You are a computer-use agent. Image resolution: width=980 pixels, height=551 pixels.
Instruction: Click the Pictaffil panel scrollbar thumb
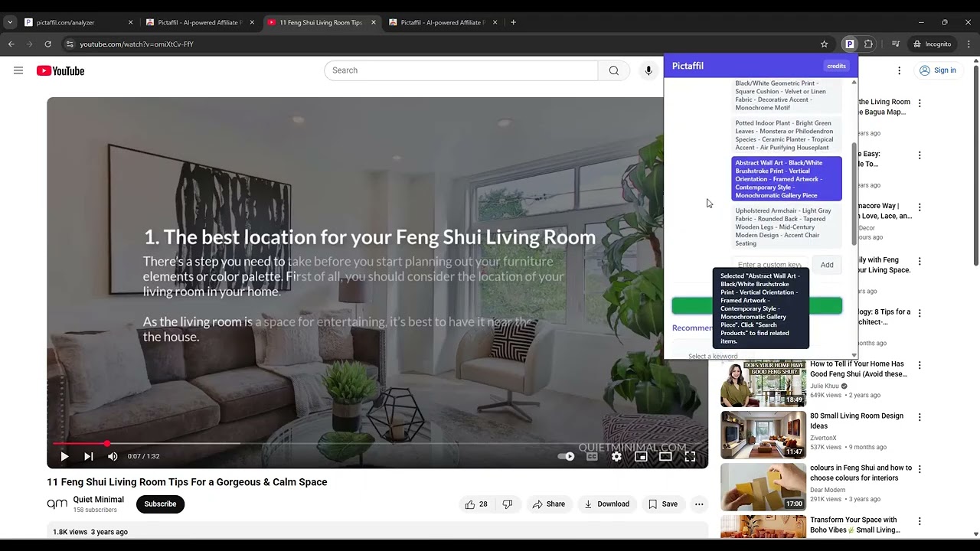[854, 194]
